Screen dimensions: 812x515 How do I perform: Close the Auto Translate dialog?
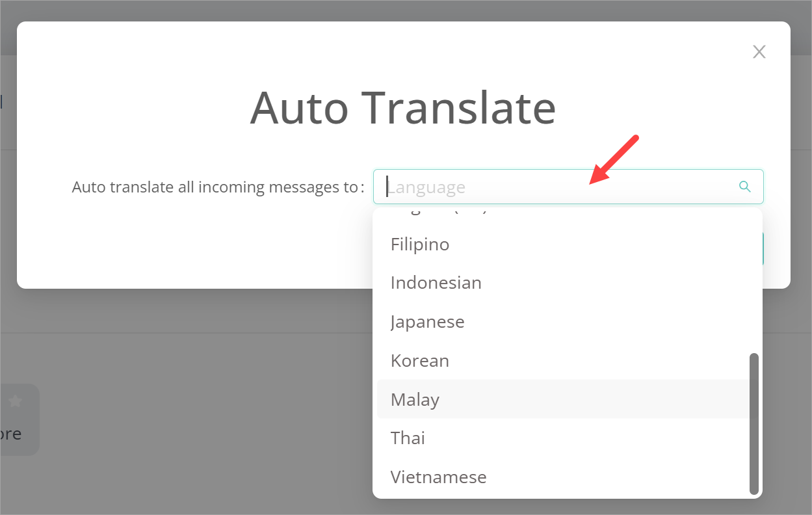point(759,52)
